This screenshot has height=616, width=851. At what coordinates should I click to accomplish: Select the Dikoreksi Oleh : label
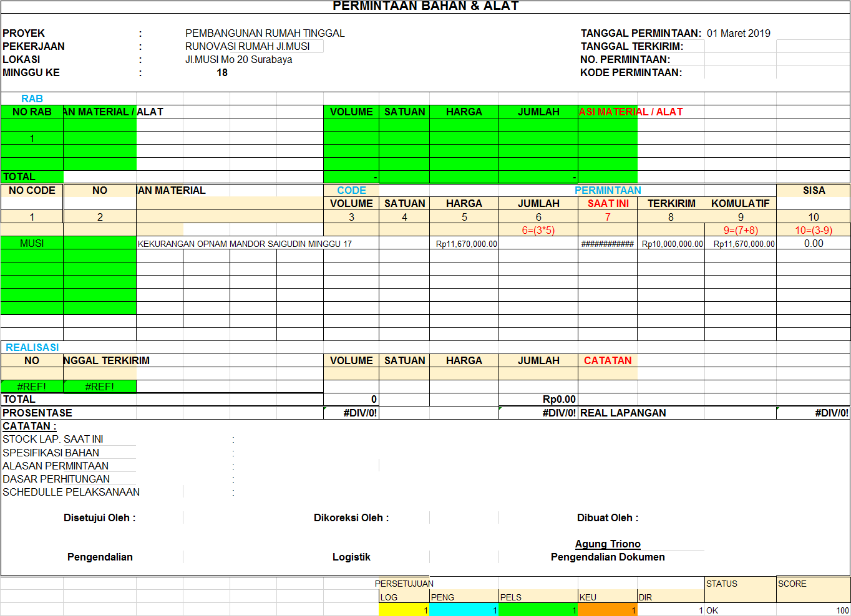(351, 517)
